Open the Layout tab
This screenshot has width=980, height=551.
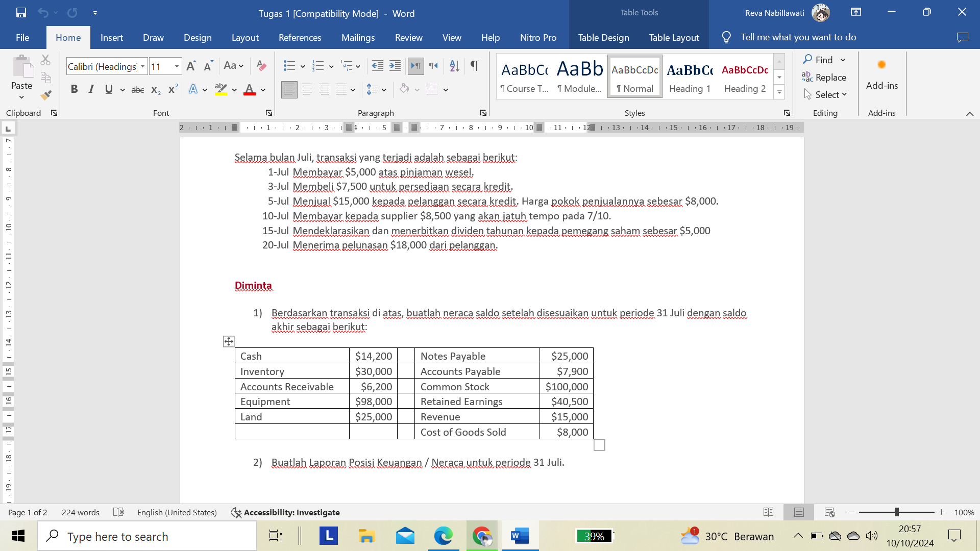(x=245, y=37)
